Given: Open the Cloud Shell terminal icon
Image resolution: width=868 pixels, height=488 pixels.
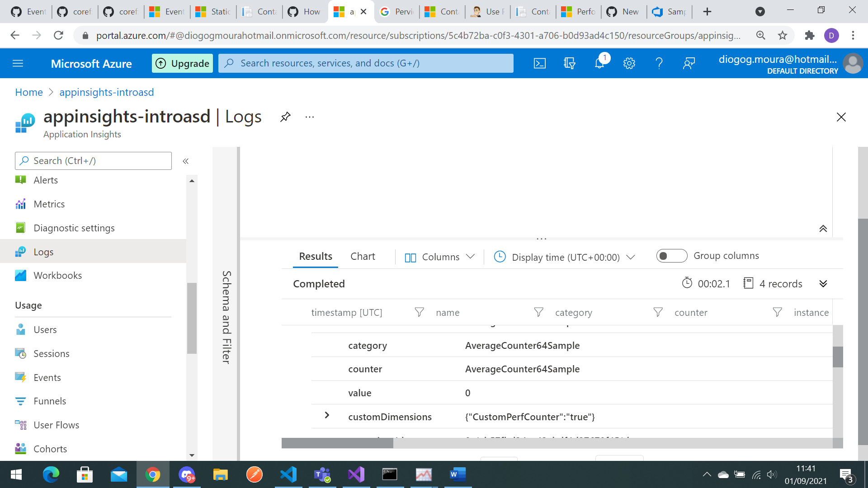Looking at the screenshot, I should 539,63.
